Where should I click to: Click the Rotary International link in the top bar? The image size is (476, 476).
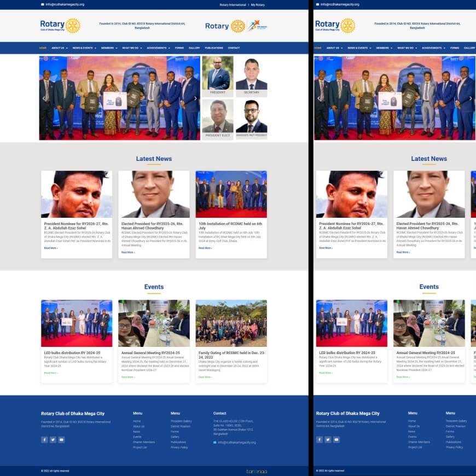[x=233, y=4]
